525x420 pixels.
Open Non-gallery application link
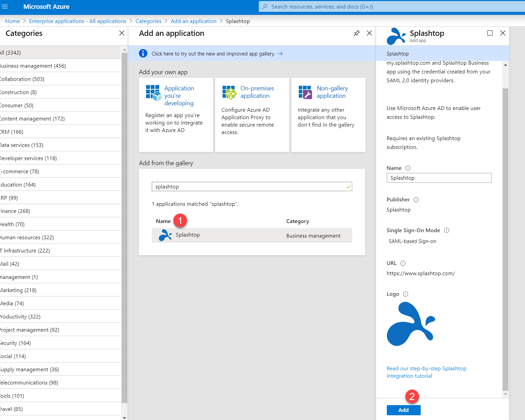click(332, 92)
